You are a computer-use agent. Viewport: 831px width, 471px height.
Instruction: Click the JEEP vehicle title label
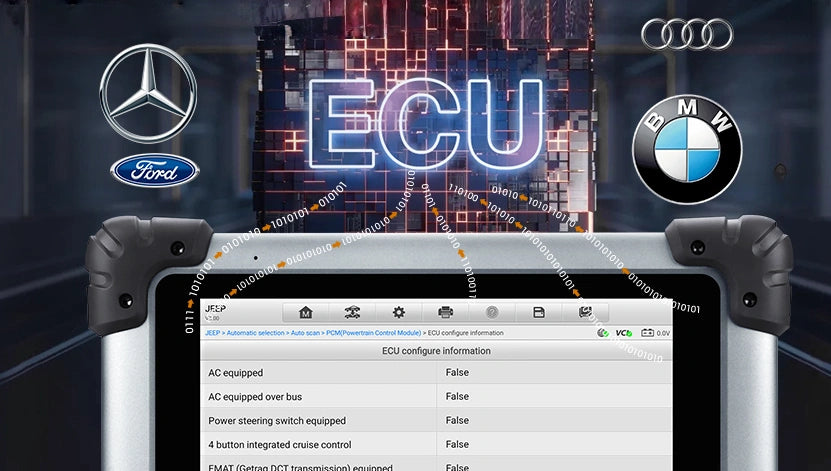215,309
